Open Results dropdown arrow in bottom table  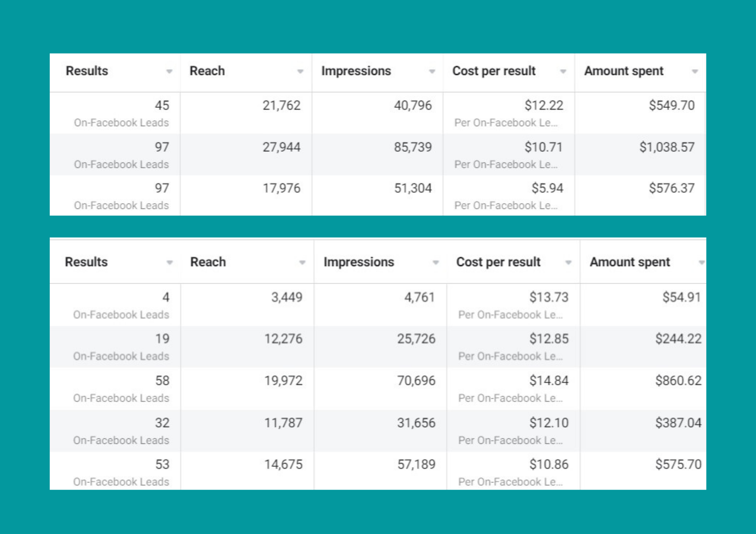169,262
